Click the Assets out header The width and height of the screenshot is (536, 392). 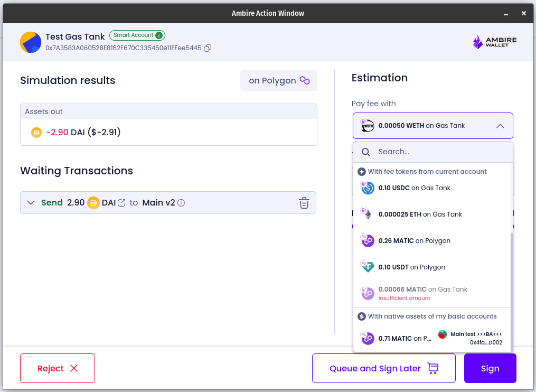[168, 112]
